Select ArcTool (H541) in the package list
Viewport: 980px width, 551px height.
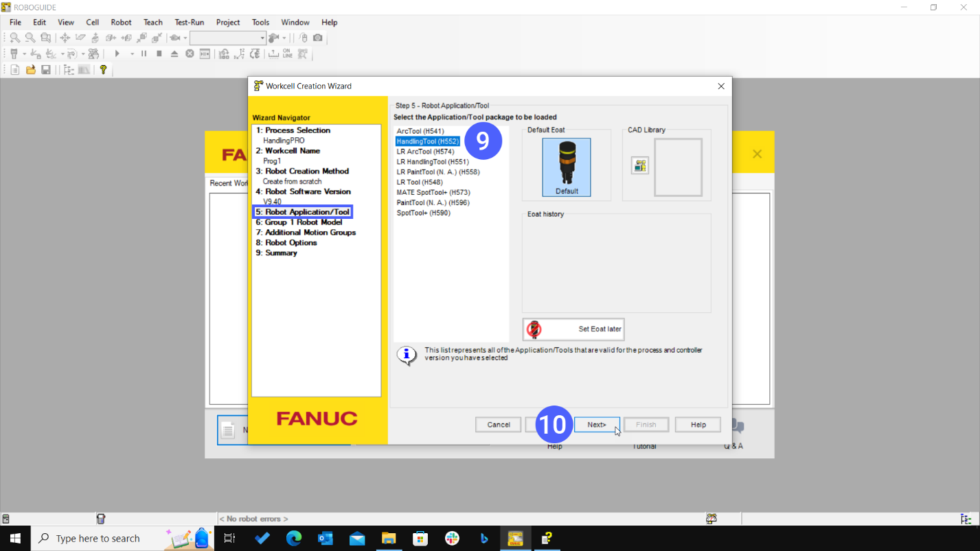pyautogui.click(x=420, y=131)
